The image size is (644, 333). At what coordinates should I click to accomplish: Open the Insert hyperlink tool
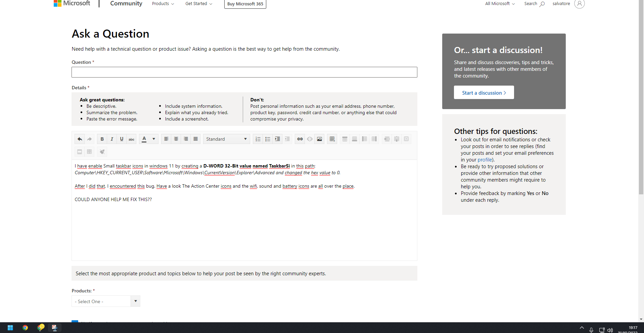[x=300, y=139]
